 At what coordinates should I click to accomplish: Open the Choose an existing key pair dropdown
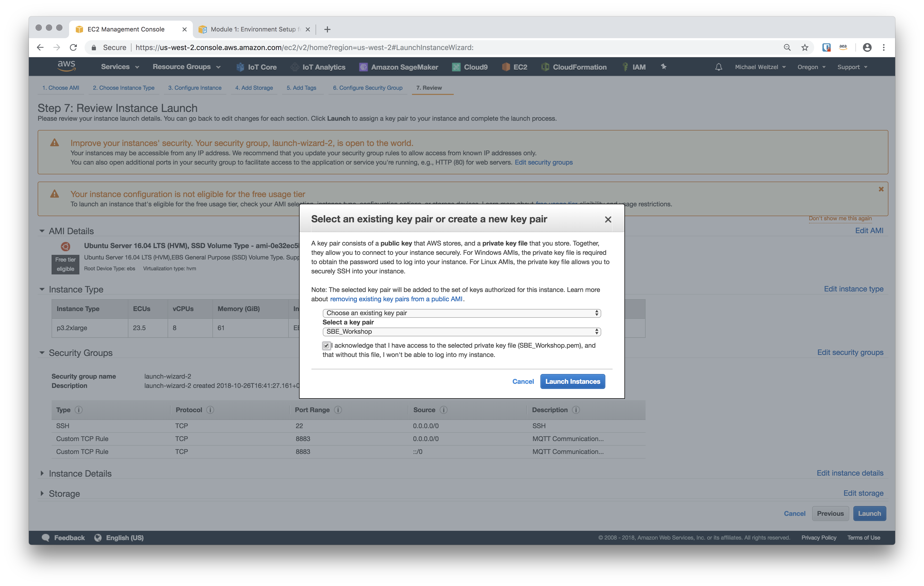[462, 313]
